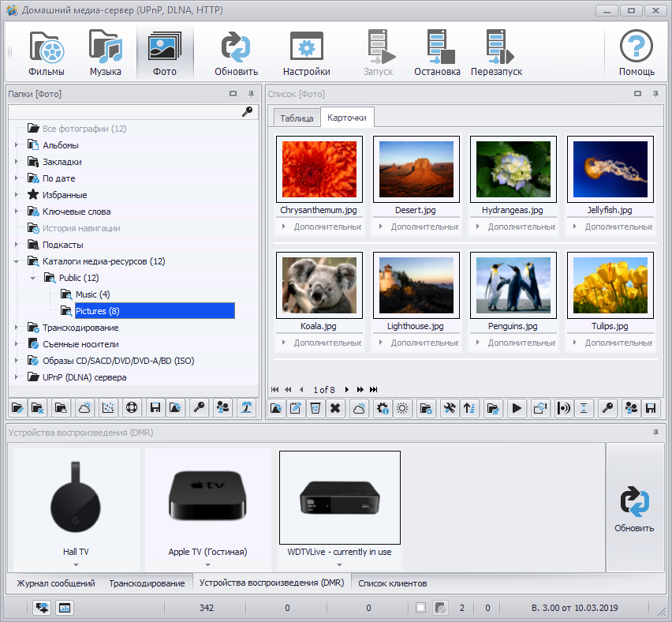The width and height of the screenshot is (672, 622).
Task: Click the key search icon in folders panel
Action: [x=247, y=112]
